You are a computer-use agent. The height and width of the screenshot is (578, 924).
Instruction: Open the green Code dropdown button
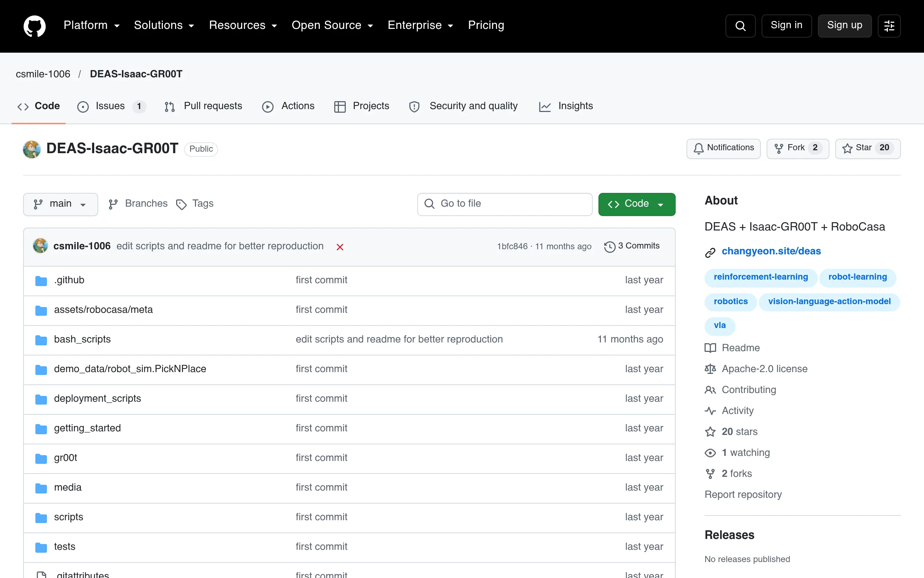636,204
